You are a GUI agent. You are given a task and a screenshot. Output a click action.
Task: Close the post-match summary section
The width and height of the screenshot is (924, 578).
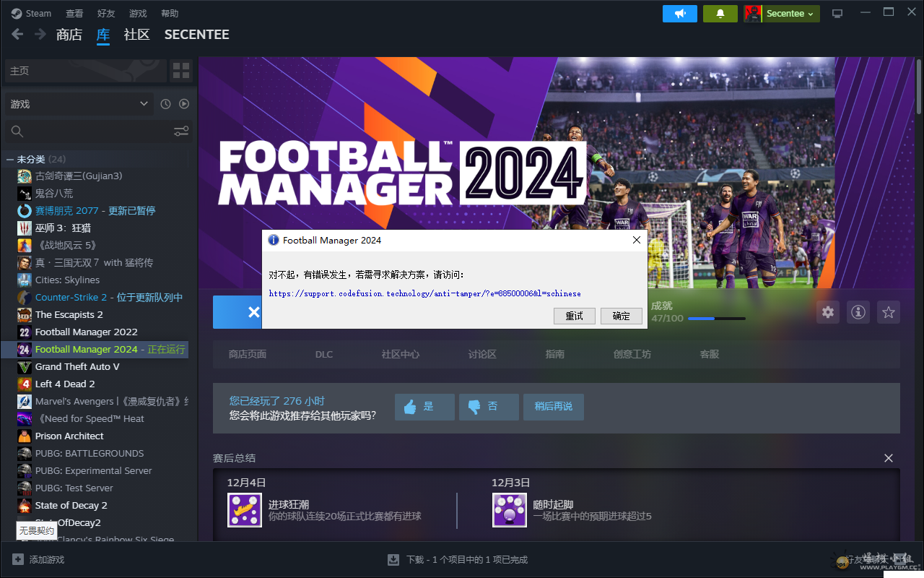coord(889,458)
